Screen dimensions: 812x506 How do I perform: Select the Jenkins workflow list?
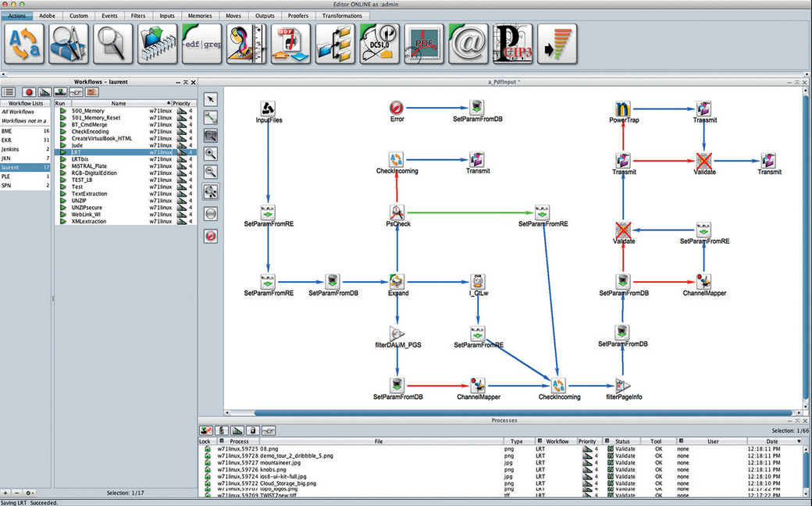[11, 149]
